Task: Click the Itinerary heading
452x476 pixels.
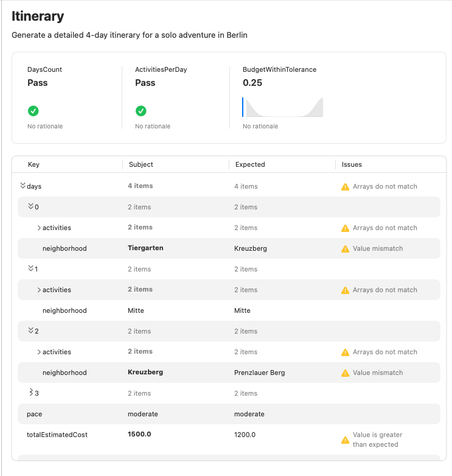Action: pyautogui.click(x=38, y=16)
